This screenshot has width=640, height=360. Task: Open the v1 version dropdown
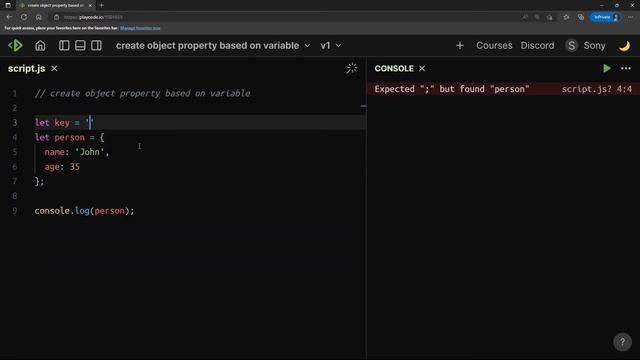(x=331, y=45)
